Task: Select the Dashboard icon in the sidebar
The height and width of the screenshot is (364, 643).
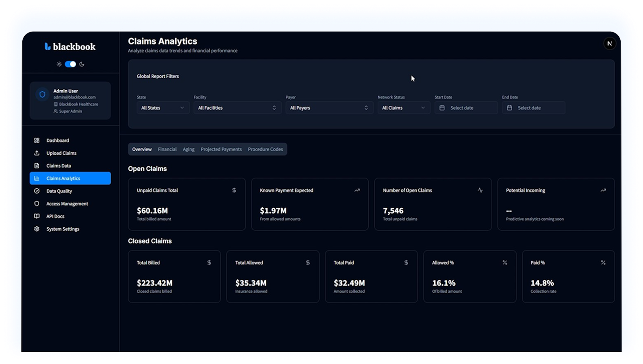Action: click(36, 140)
